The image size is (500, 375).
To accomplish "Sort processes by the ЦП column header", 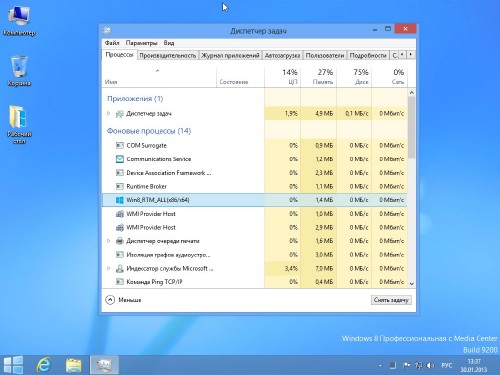I will (283, 77).
